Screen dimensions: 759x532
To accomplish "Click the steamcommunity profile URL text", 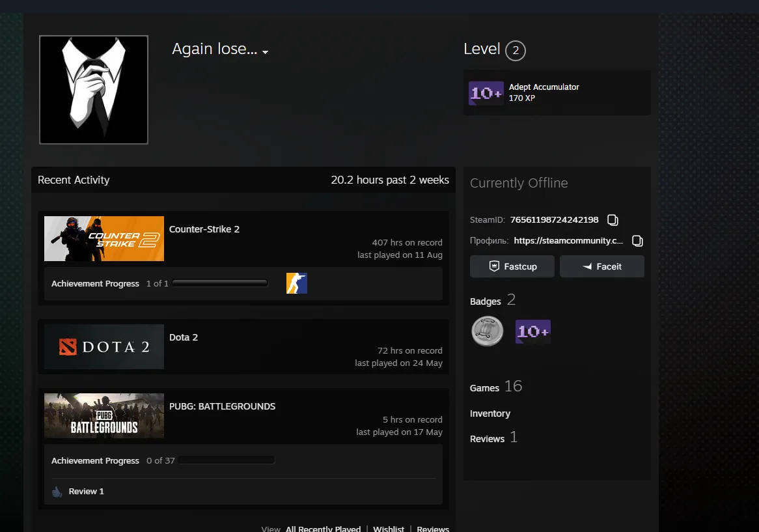I will (x=568, y=240).
